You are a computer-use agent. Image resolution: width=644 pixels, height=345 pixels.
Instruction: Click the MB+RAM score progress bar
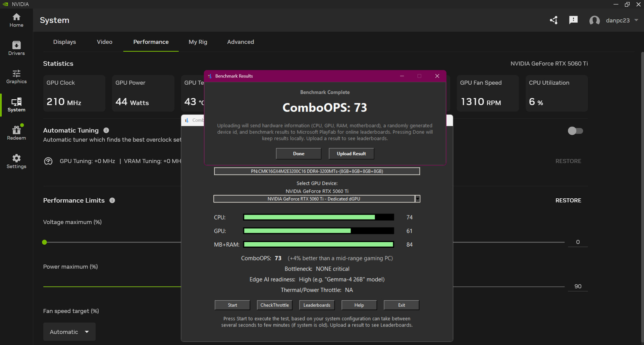(319, 245)
